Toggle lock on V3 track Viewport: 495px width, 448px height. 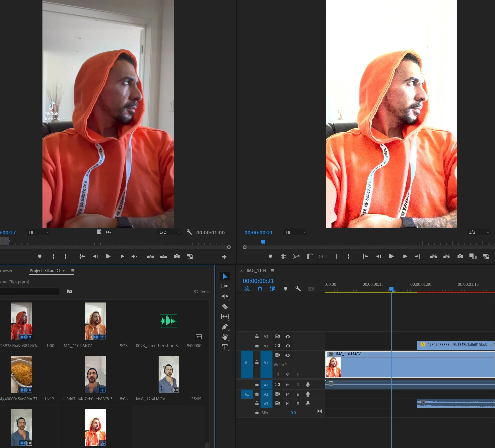[x=257, y=336]
